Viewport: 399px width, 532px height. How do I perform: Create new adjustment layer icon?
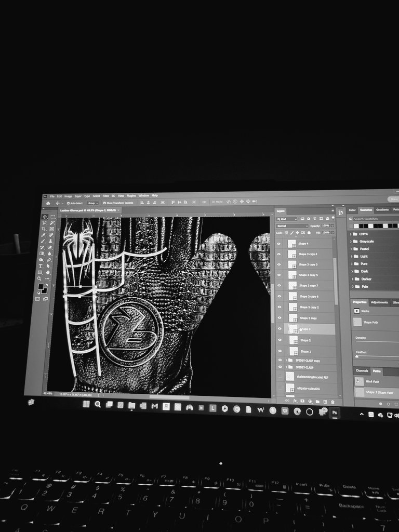(310, 401)
